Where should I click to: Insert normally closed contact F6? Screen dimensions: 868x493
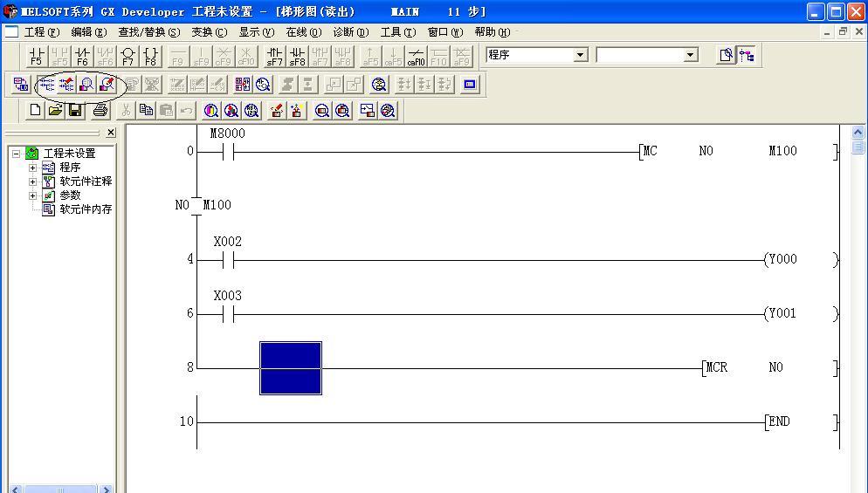[82, 56]
